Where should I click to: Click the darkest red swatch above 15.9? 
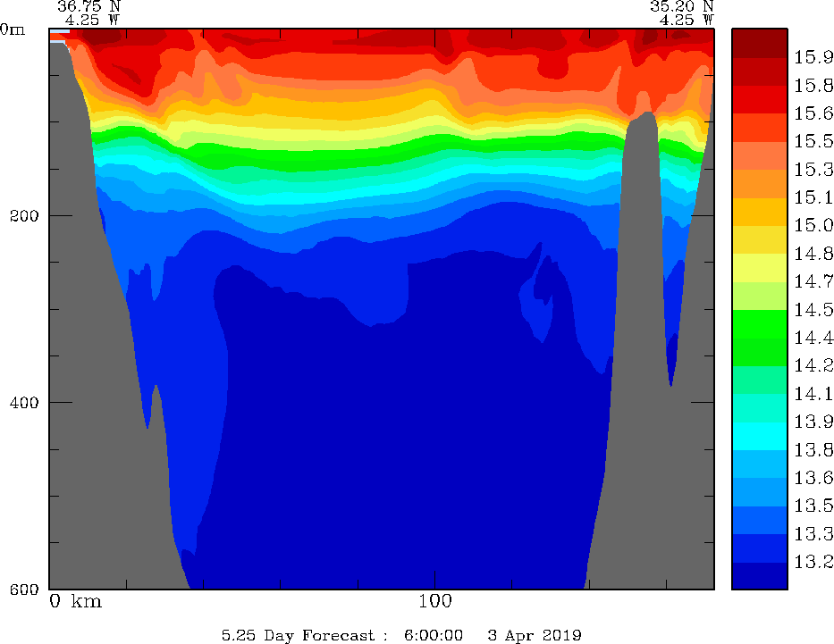coord(760,43)
